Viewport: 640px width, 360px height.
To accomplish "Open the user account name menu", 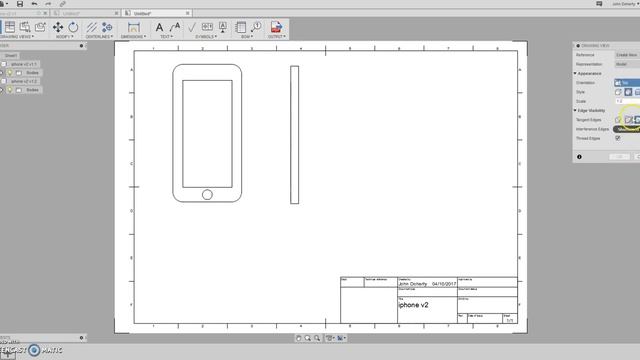I will click(x=626, y=4).
